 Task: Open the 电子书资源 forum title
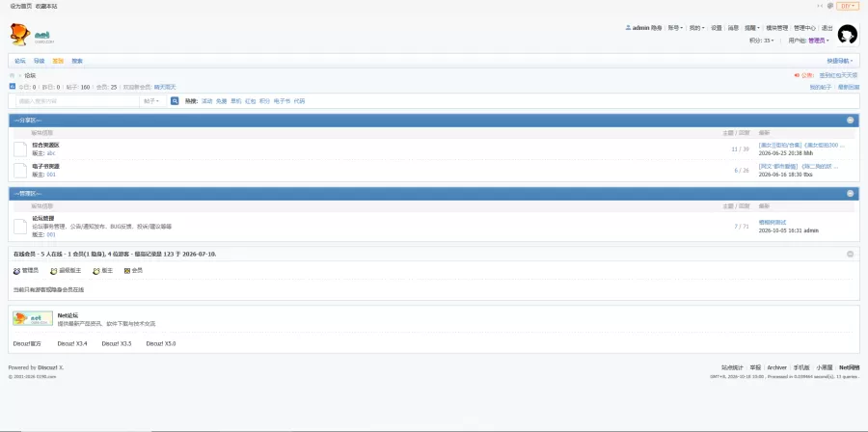(x=45, y=166)
